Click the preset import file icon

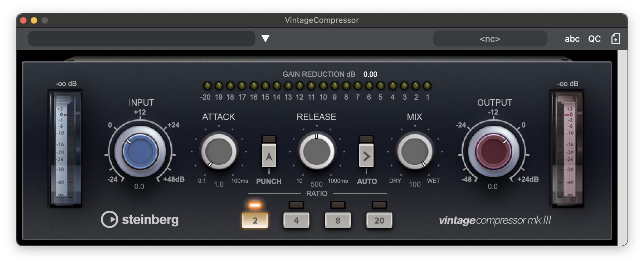(x=615, y=39)
